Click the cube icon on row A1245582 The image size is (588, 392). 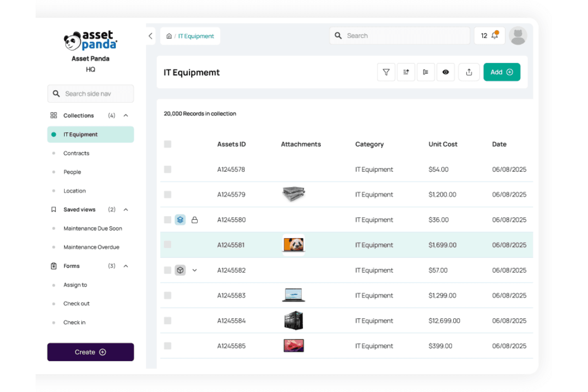pyautogui.click(x=180, y=270)
